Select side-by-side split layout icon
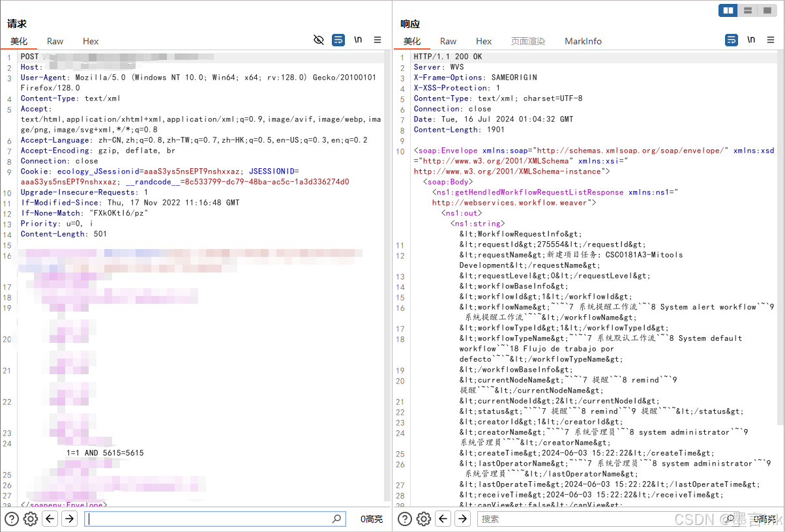Viewport: 785px width, 532px height. pos(728,10)
